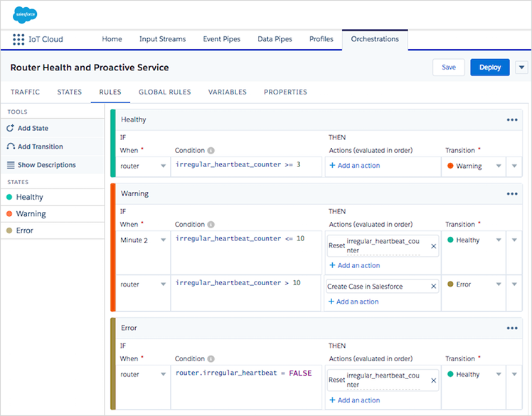Remove the Reset action in the Warning state
The image size is (532, 416).
433,246
